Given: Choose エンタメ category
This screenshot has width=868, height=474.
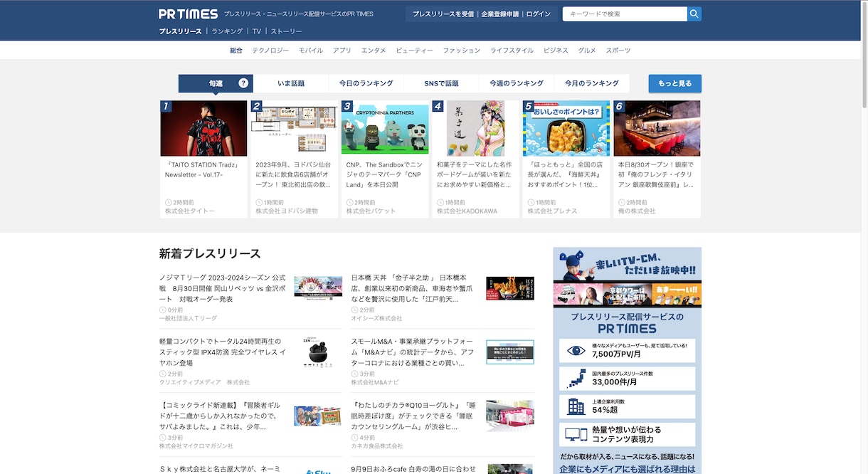Looking at the screenshot, I should pos(374,51).
